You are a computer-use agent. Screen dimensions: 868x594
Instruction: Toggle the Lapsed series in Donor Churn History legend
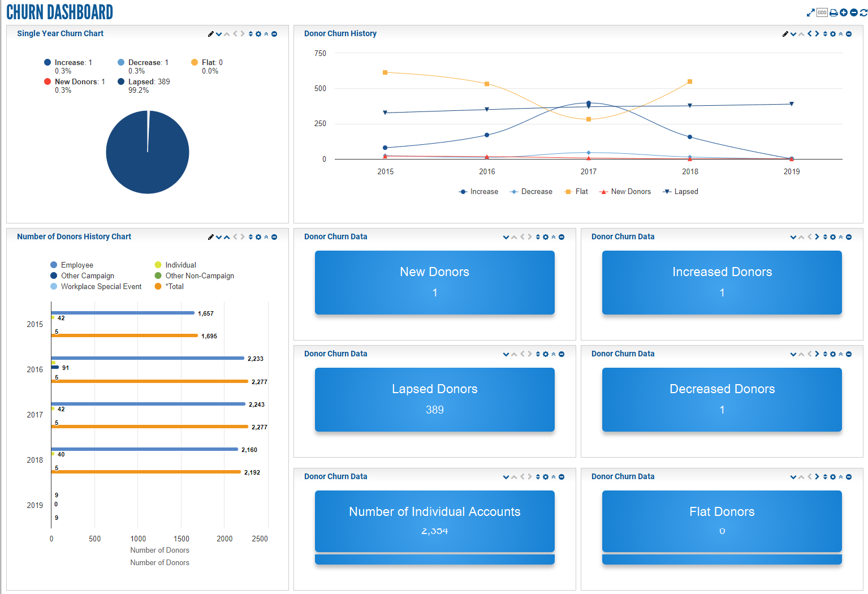coord(680,191)
